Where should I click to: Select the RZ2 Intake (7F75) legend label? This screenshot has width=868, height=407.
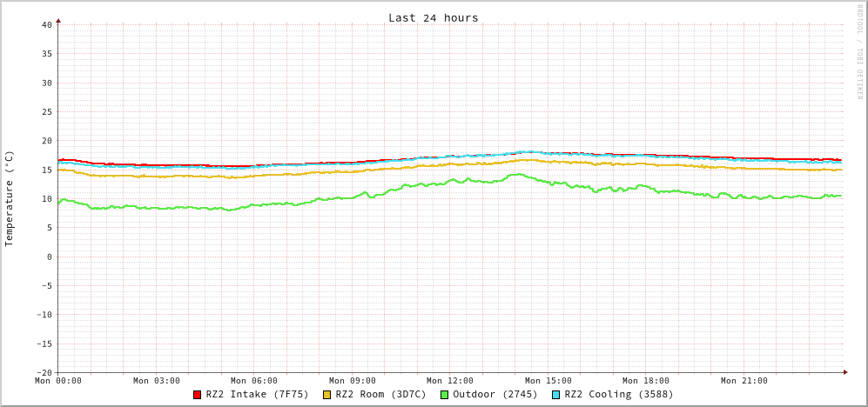click(257, 394)
